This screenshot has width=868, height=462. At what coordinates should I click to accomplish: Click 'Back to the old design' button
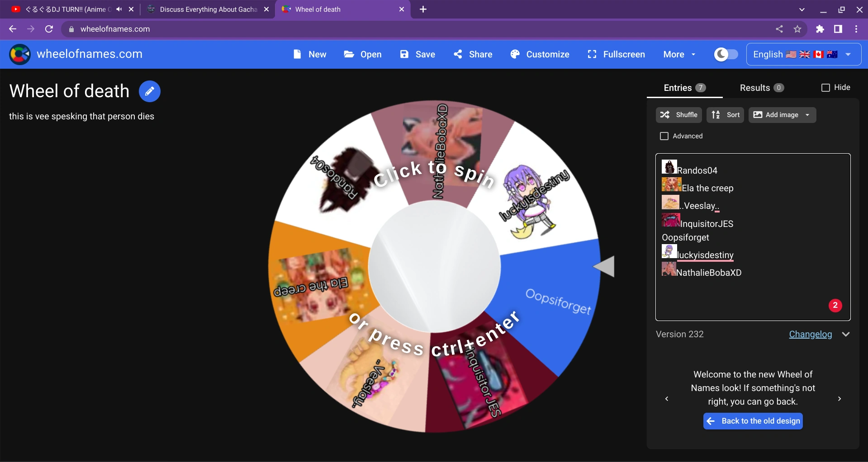[x=752, y=421]
